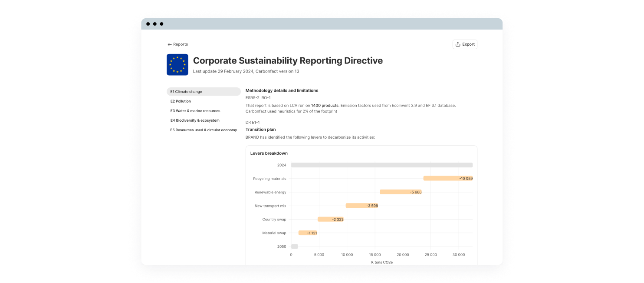The image size is (644, 283).
Task: Click the bold 1400 products text
Action: click(x=325, y=105)
